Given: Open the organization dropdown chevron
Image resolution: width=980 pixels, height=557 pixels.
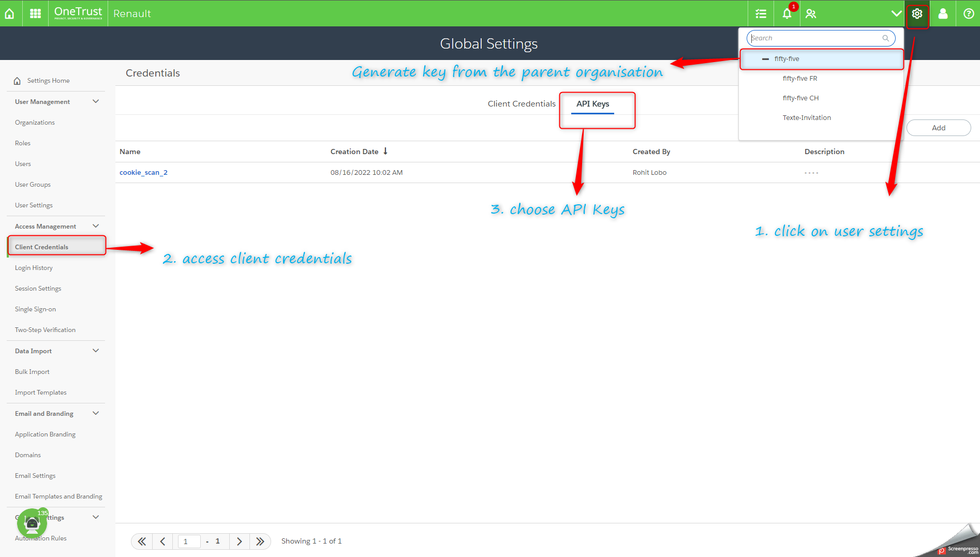Looking at the screenshot, I should pos(896,13).
